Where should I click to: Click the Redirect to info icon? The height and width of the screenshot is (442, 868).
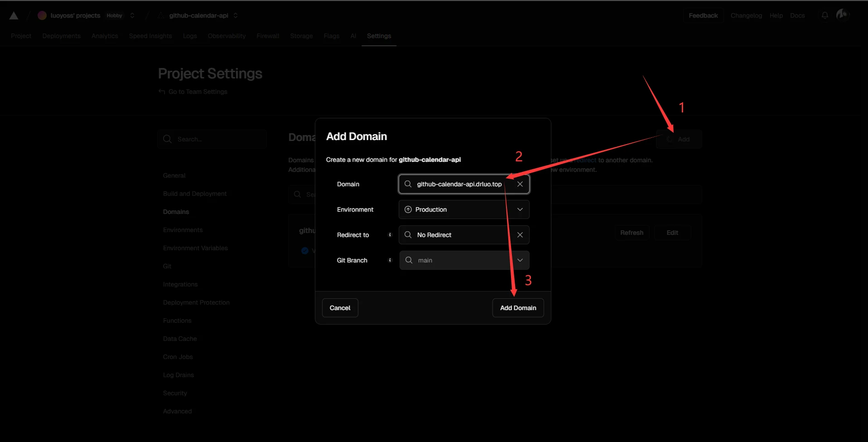390,235
